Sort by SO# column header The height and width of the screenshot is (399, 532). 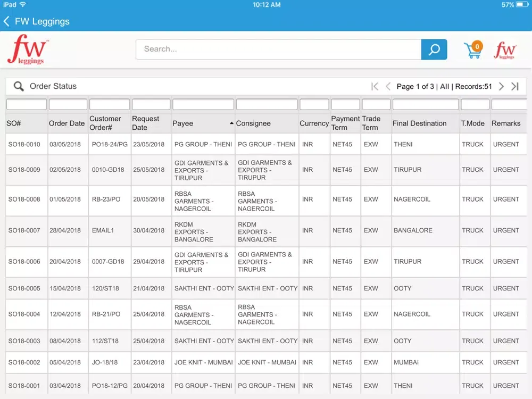click(x=14, y=123)
